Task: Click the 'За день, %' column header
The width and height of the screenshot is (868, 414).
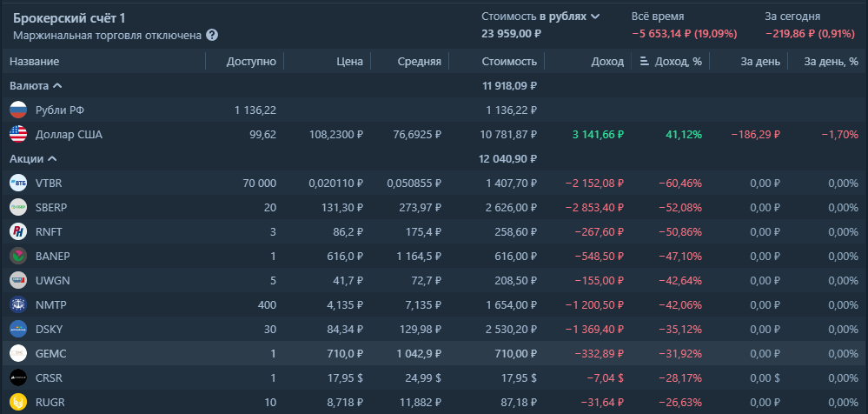Action: [x=831, y=62]
